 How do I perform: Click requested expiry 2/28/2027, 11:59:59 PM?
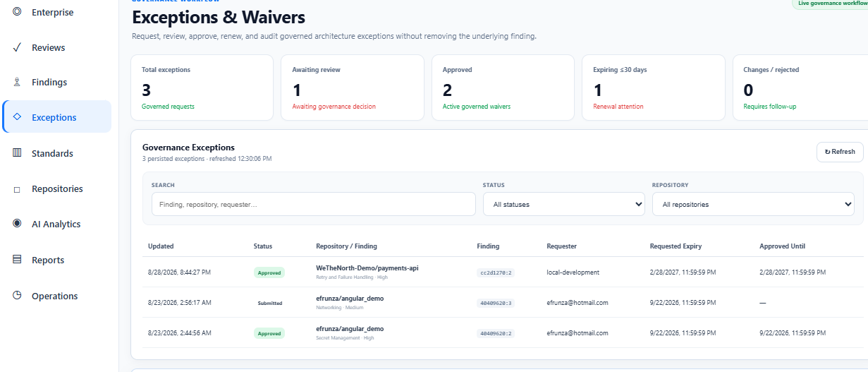(683, 272)
